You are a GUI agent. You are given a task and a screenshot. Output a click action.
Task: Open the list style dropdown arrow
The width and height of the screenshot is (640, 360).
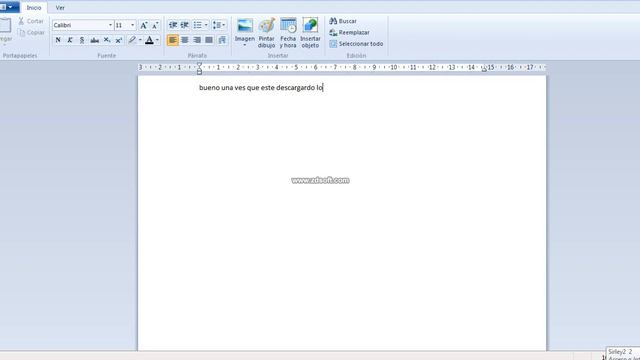point(206,25)
